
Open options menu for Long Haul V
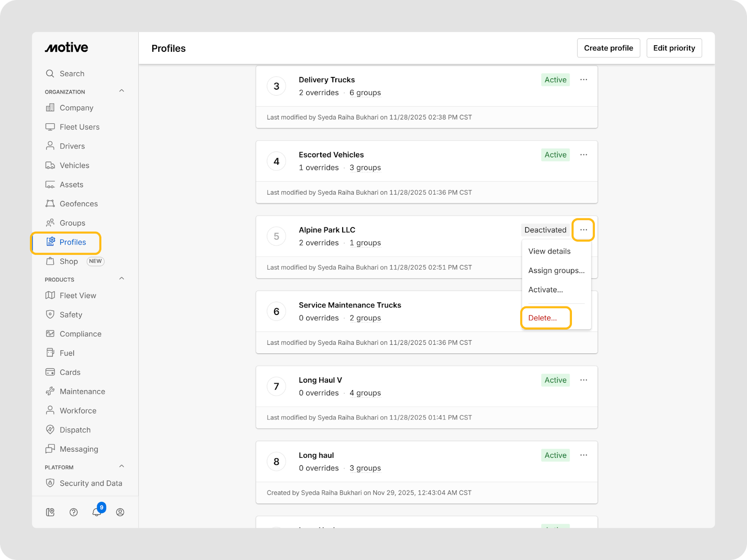coord(584,380)
